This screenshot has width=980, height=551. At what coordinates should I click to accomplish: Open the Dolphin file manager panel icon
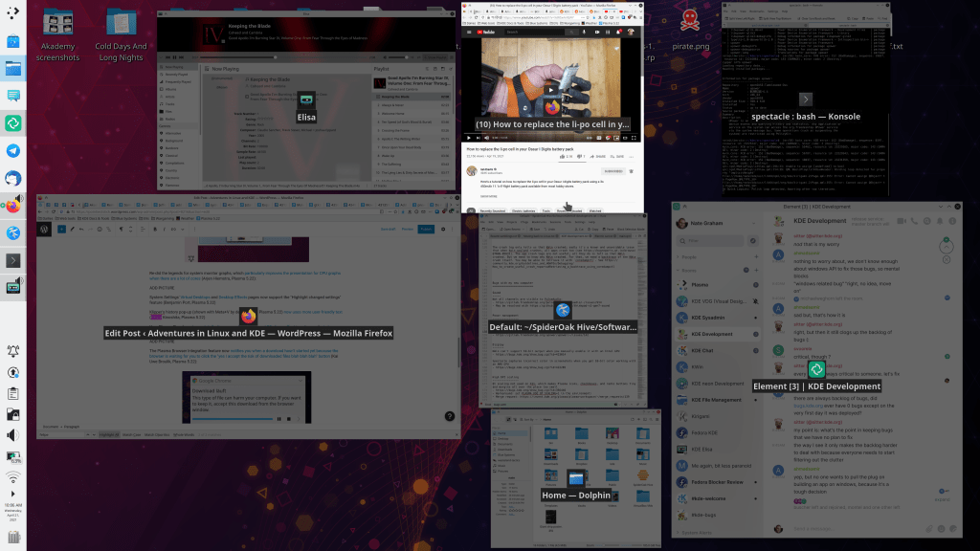click(14, 69)
